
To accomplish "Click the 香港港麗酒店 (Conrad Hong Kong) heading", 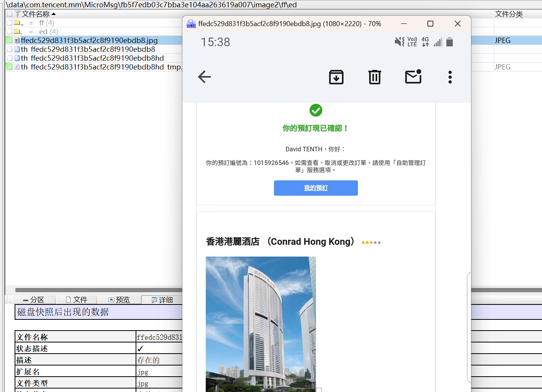I will 280,241.
